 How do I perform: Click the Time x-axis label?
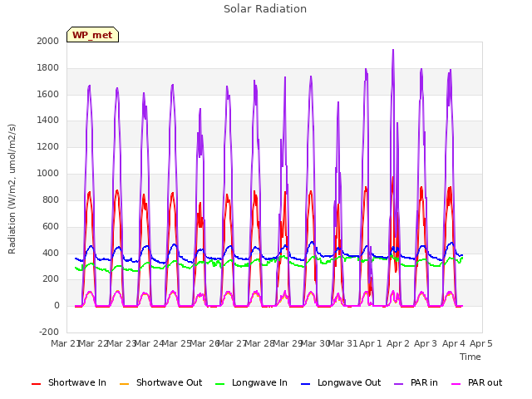(470, 357)
